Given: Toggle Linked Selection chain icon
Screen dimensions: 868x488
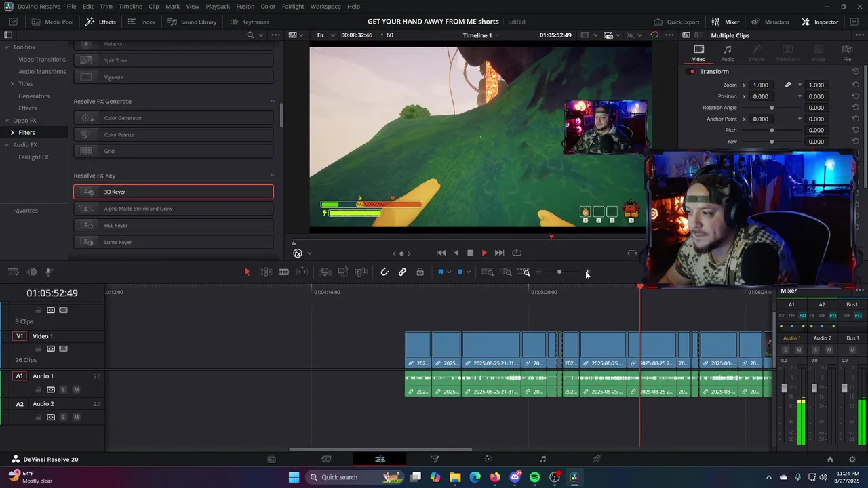Looking at the screenshot, I should pyautogui.click(x=402, y=272).
